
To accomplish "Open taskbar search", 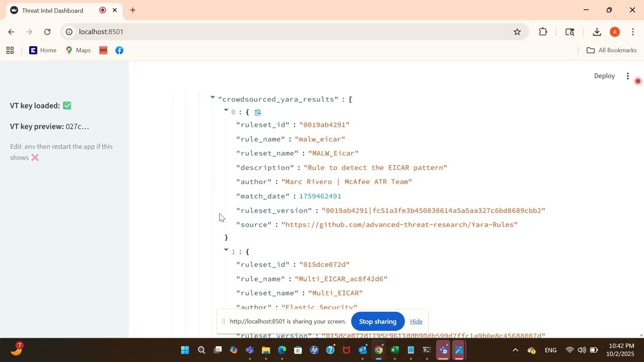I will point(201,350).
